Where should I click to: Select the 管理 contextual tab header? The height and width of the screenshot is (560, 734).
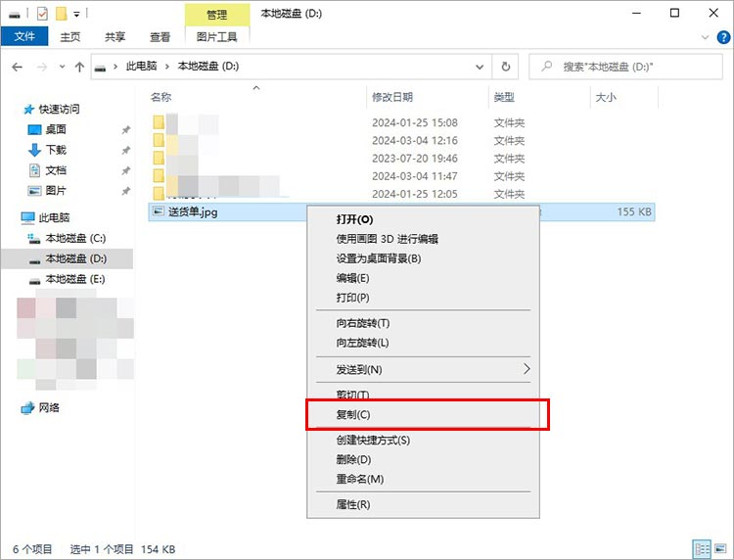(216, 15)
